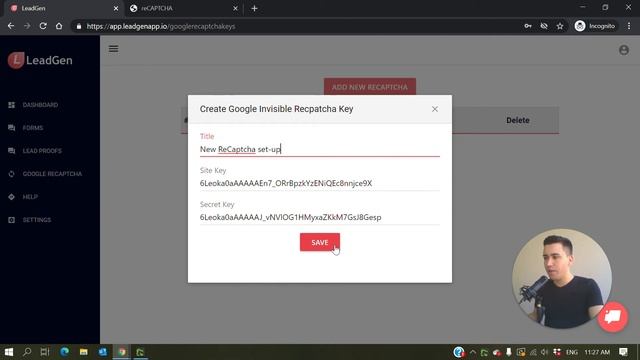Viewport: 640px width, 360px height.
Task: Open the live chat bubble
Action: (x=612, y=317)
